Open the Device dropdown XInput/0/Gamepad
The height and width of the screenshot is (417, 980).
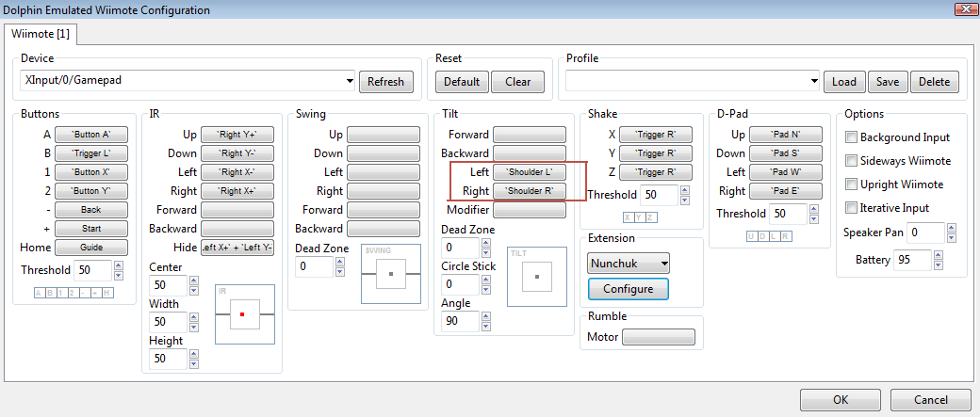[188, 81]
